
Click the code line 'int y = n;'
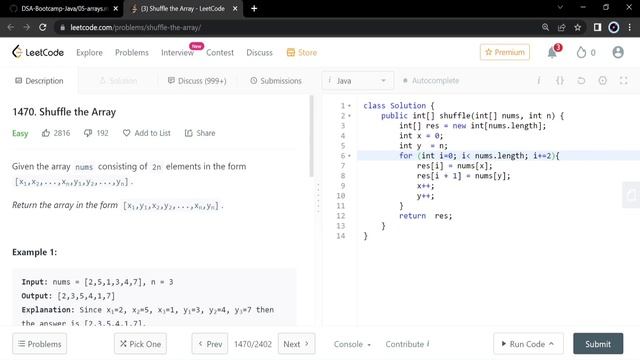423,146
